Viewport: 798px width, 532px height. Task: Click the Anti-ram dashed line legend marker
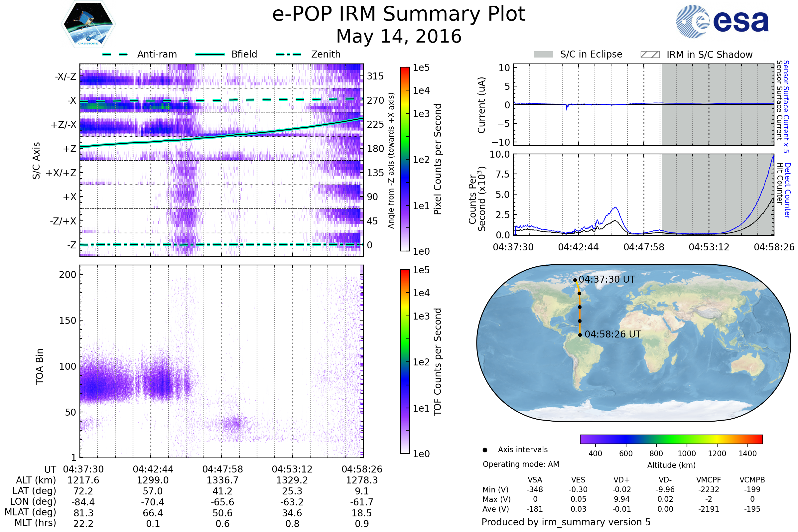115,54
